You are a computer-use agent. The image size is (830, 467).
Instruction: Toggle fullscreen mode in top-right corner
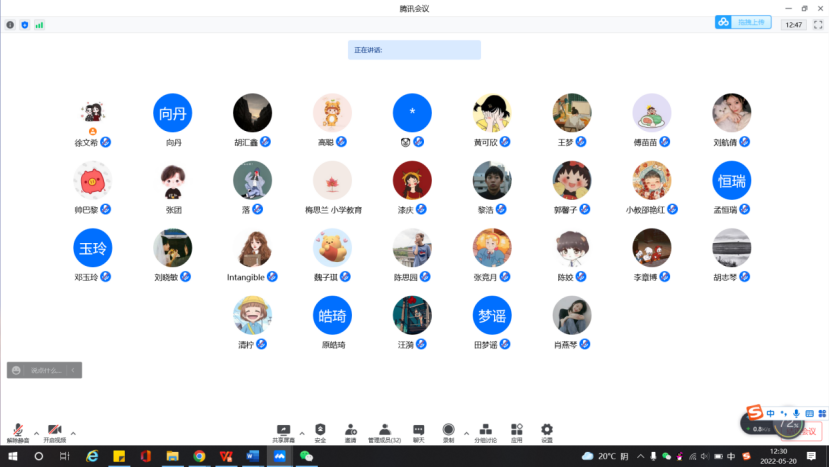[817, 24]
